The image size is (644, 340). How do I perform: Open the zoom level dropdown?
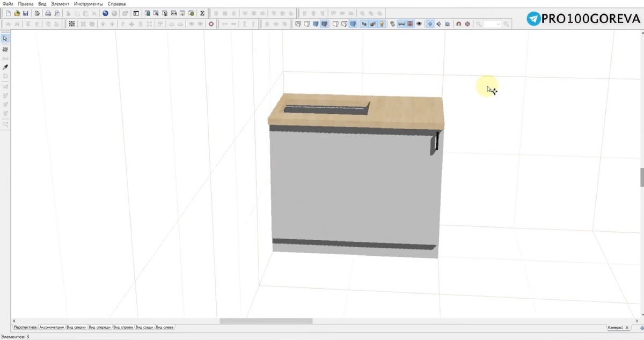499,24
